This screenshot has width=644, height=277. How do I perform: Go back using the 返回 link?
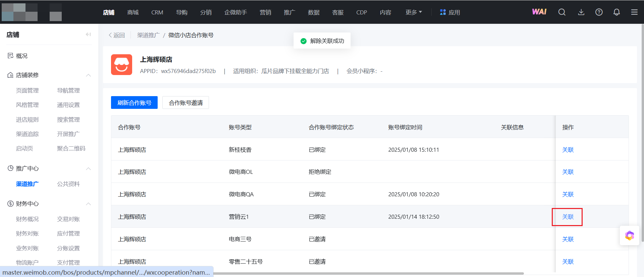tap(117, 36)
